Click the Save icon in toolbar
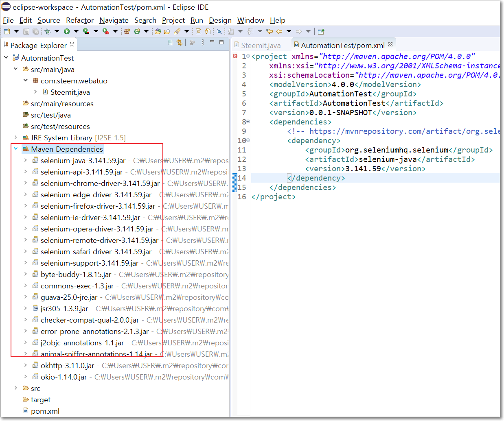The image size is (504, 421). [26, 31]
